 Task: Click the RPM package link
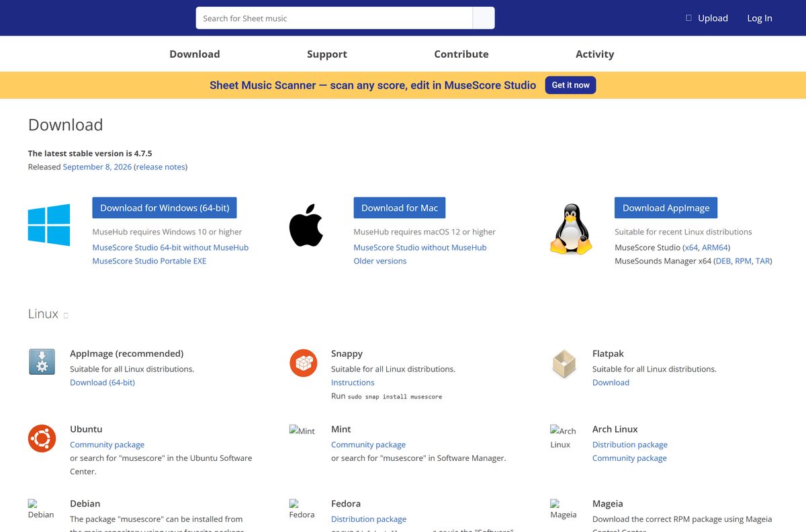743,261
